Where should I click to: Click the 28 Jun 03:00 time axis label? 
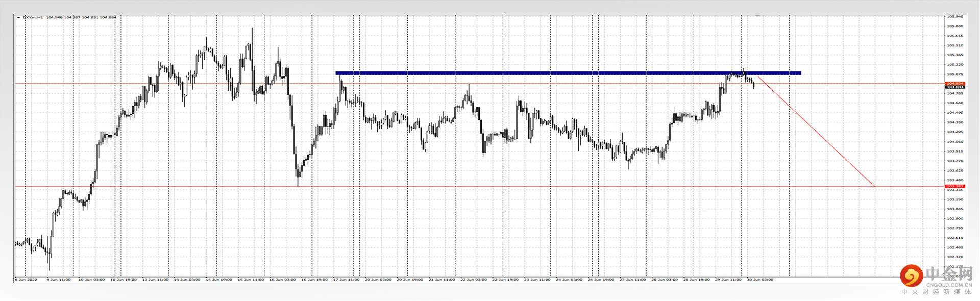665,280
